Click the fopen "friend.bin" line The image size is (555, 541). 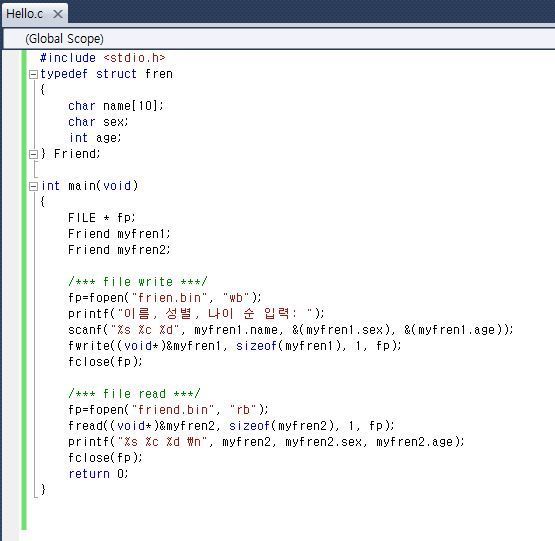pos(168,410)
